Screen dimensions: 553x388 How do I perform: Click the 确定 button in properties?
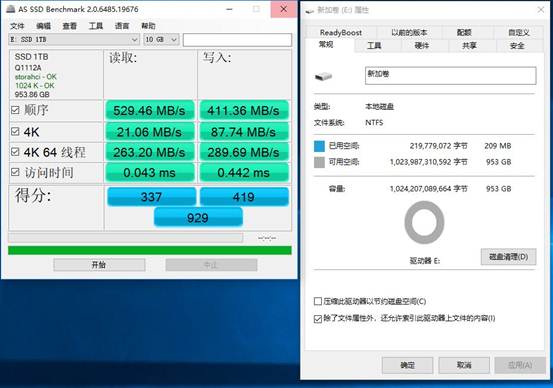point(407,365)
